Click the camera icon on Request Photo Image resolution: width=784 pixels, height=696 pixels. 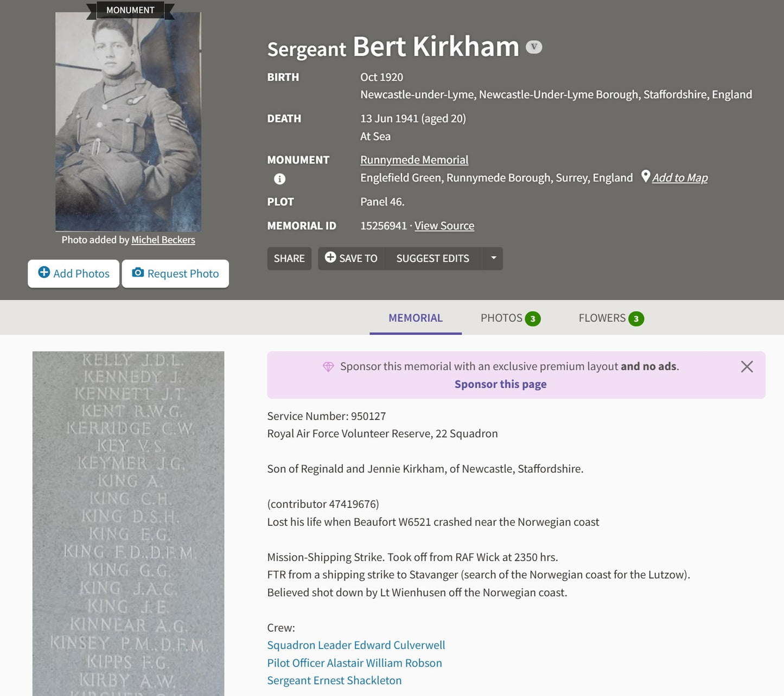138,272
